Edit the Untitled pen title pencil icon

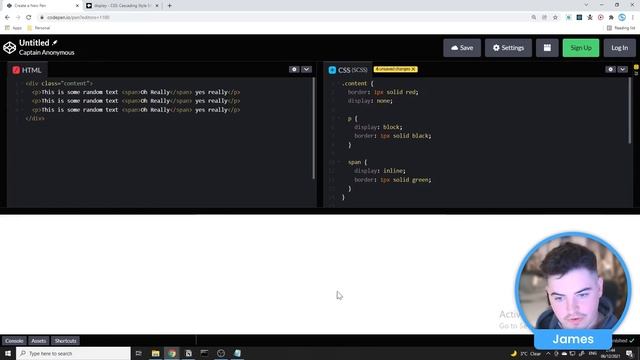click(55, 42)
